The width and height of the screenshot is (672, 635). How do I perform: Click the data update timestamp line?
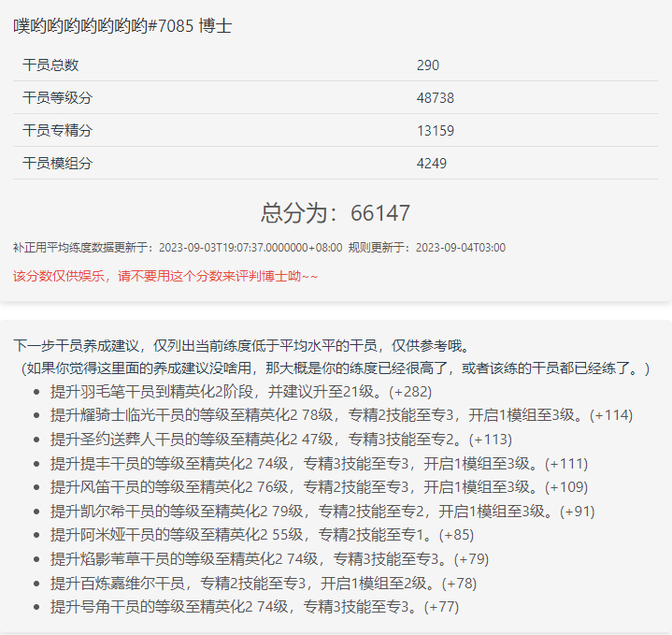[259, 248]
